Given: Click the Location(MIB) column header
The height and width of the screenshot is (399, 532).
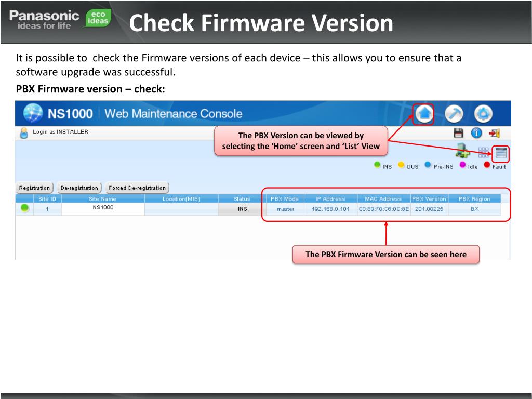Looking at the screenshot, I should [181, 199].
